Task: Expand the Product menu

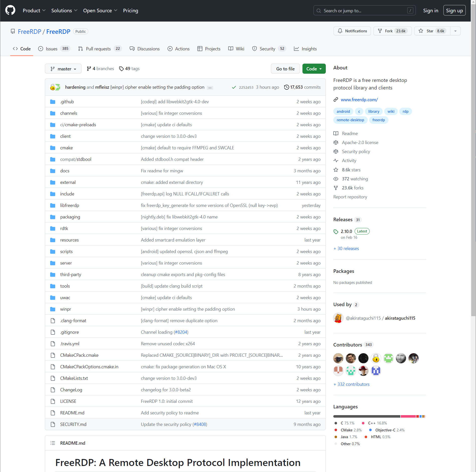Action: pyautogui.click(x=34, y=11)
